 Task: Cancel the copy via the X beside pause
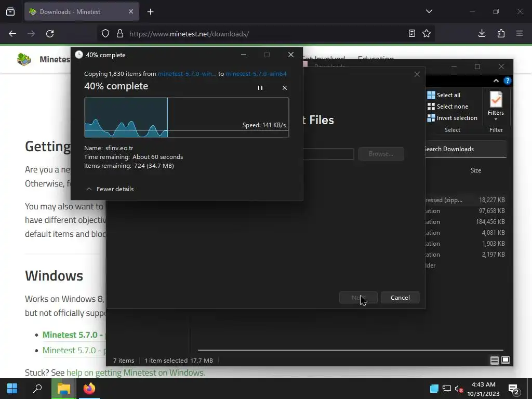click(x=285, y=88)
